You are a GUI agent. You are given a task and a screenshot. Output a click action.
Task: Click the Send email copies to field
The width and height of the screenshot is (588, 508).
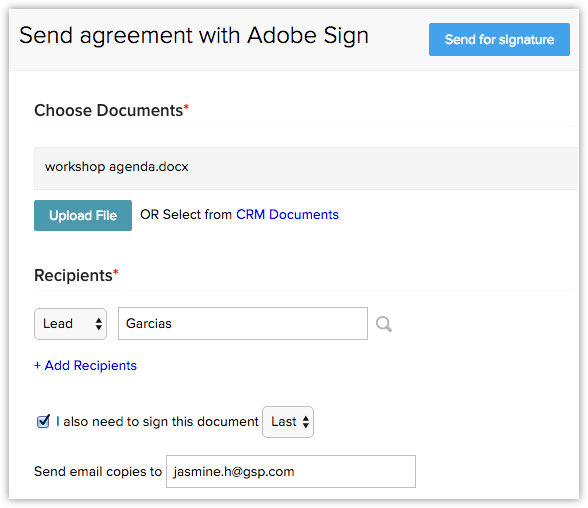291,471
